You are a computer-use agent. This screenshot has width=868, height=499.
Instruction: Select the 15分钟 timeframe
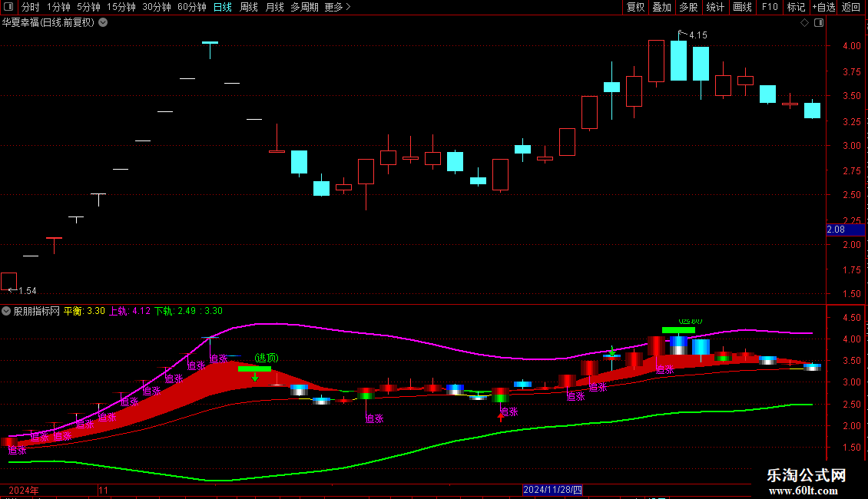(x=121, y=7)
